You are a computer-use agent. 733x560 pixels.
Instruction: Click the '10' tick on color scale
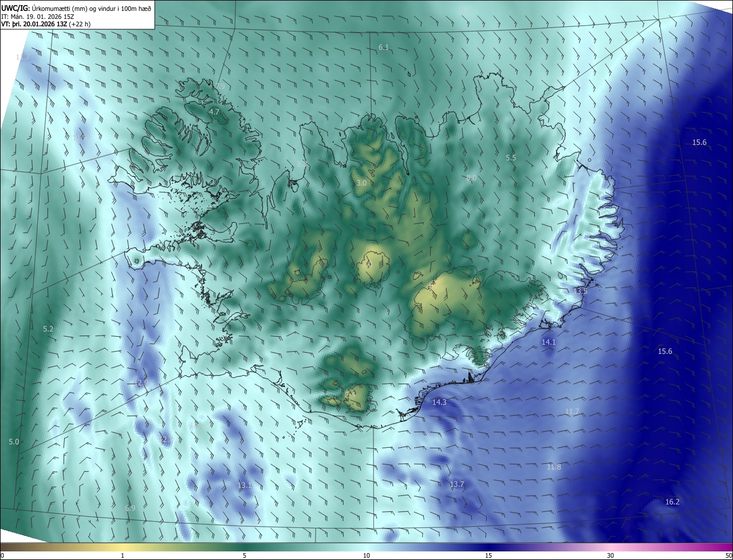tap(366, 556)
